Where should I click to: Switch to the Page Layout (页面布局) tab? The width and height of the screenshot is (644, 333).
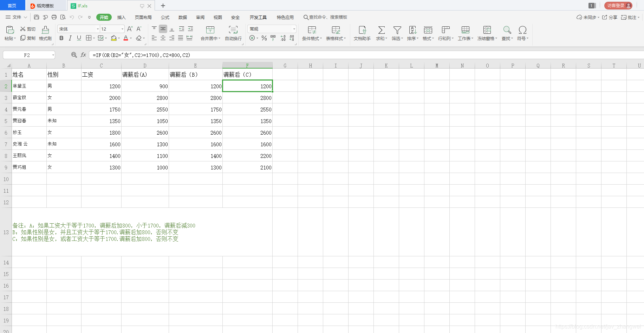tap(143, 17)
